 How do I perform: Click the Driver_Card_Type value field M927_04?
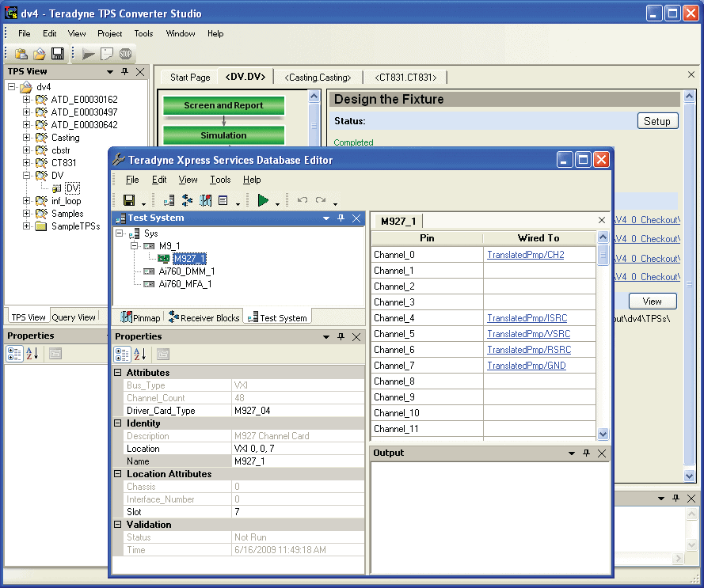click(x=298, y=411)
